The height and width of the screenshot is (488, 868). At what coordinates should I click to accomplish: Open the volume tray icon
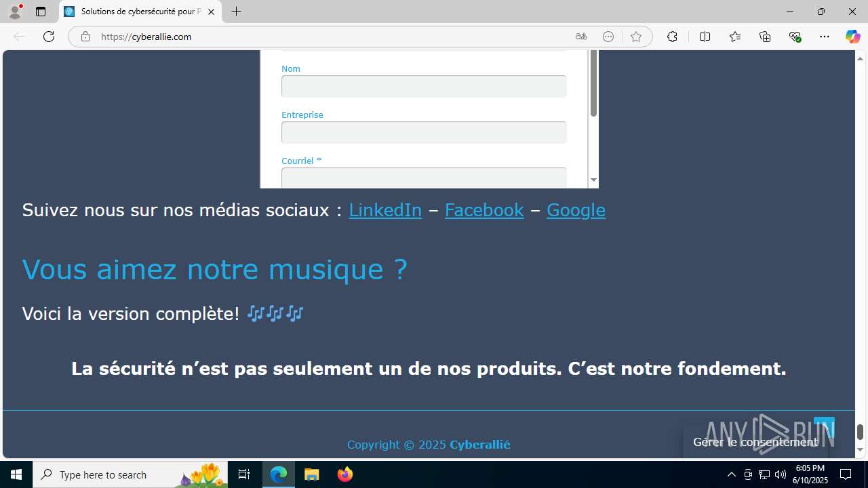pos(781,474)
